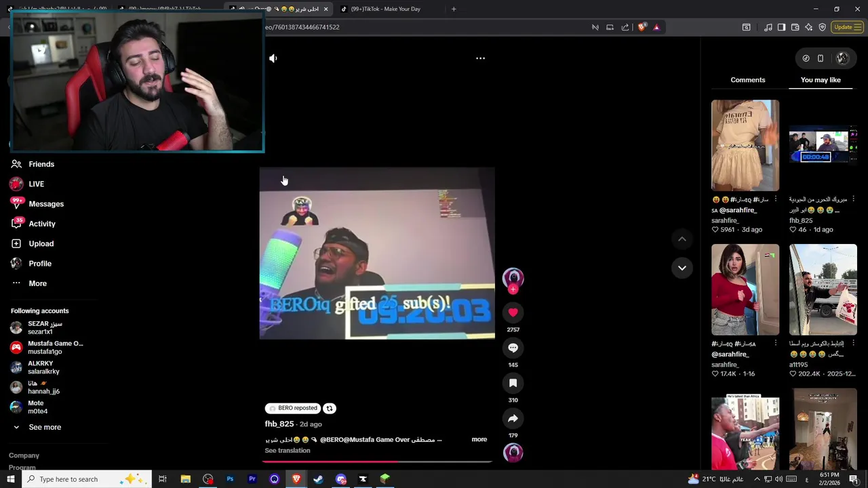The height and width of the screenshot is (488, 868).
Task: Play or pause the playing video
Action: click(377, 253)
